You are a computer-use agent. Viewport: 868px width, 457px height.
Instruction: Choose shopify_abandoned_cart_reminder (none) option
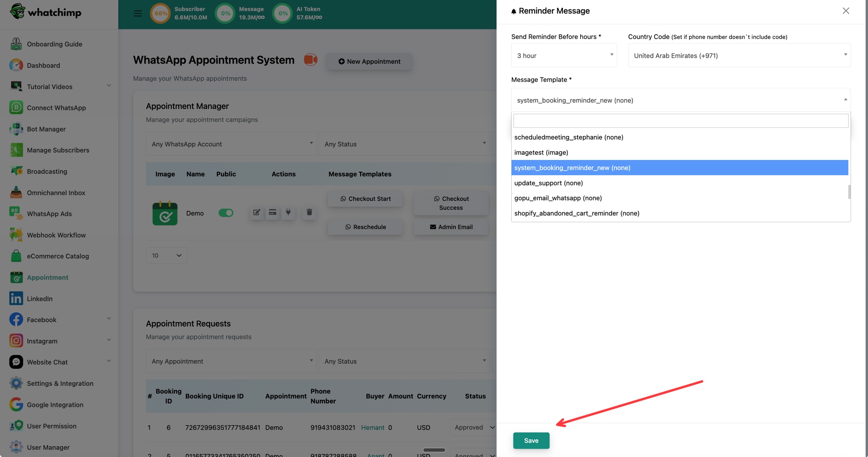coord(680,213)
